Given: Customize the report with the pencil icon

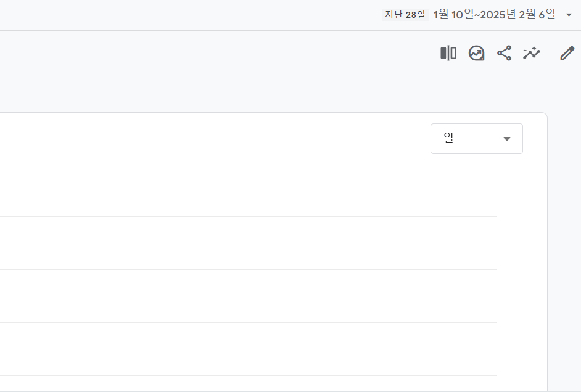Looking at the screenshot, I should [567, 53].
